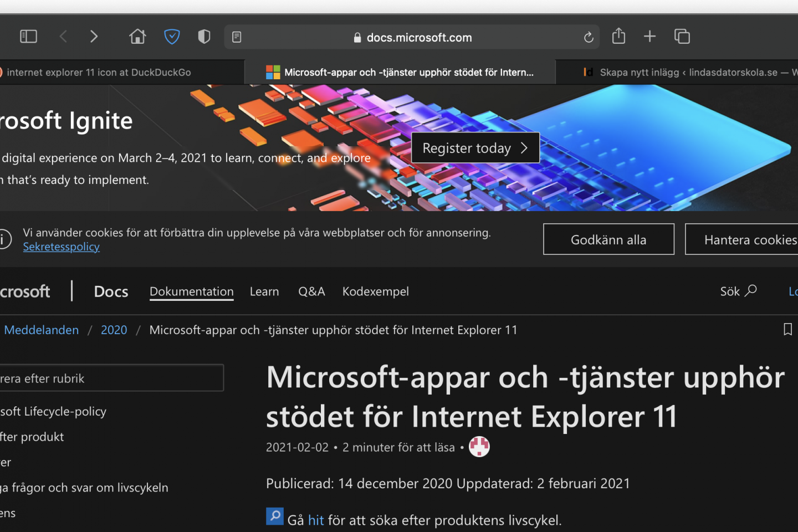The image size is (798, 532).
Task: Follow the 'hit' link
Action: pyautogui.click(x=316, y=520)
